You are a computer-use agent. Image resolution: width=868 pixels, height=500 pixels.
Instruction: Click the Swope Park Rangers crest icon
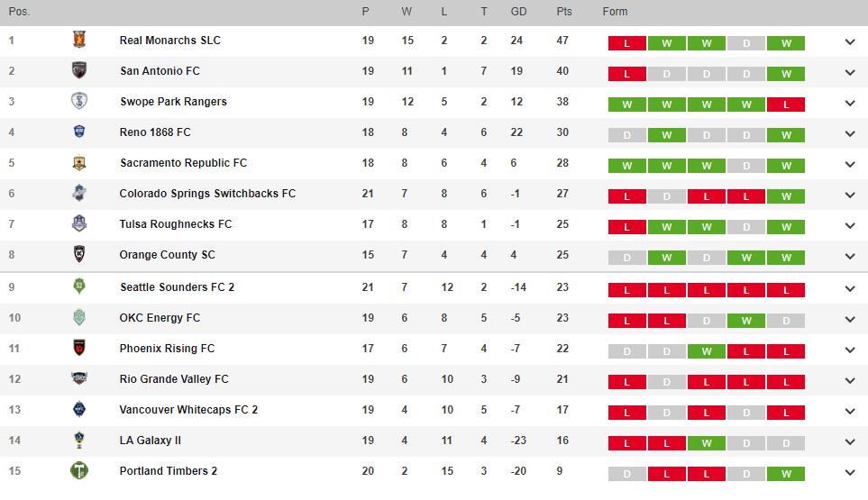[79, 101]
